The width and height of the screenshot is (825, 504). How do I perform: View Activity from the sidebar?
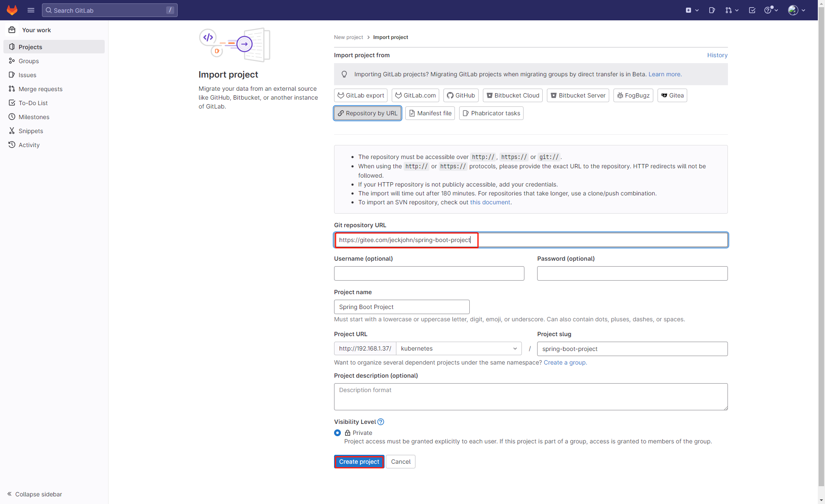point(54,145)
